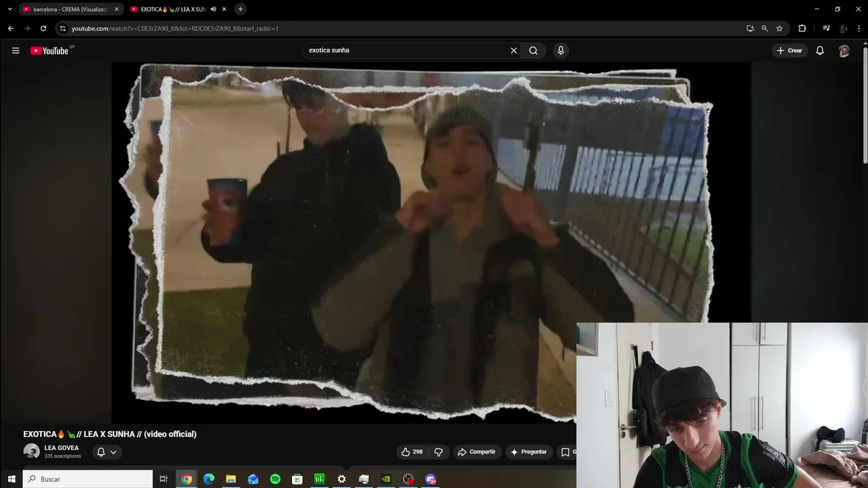This screenshot has height=488, width=868.
Task: Open Task View on the taskbar
Action: coord(163,479)
